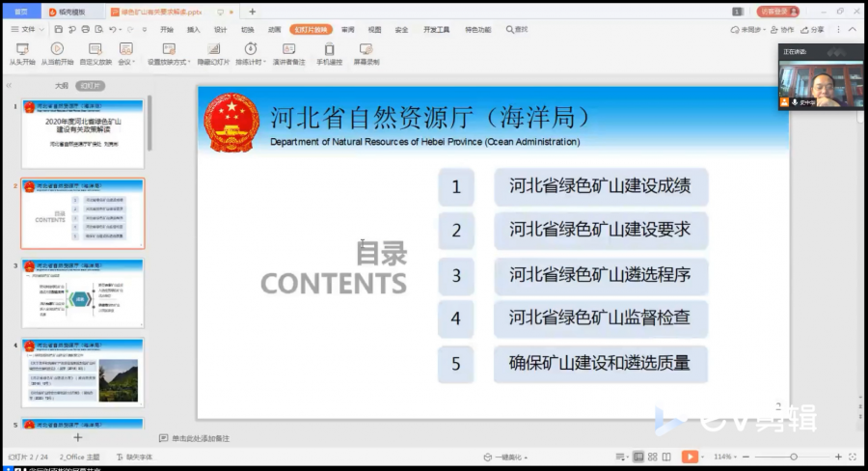Select the 幻灯片放映 ribbon tab
Screen dimensions: 868x471
click(311, 29)
